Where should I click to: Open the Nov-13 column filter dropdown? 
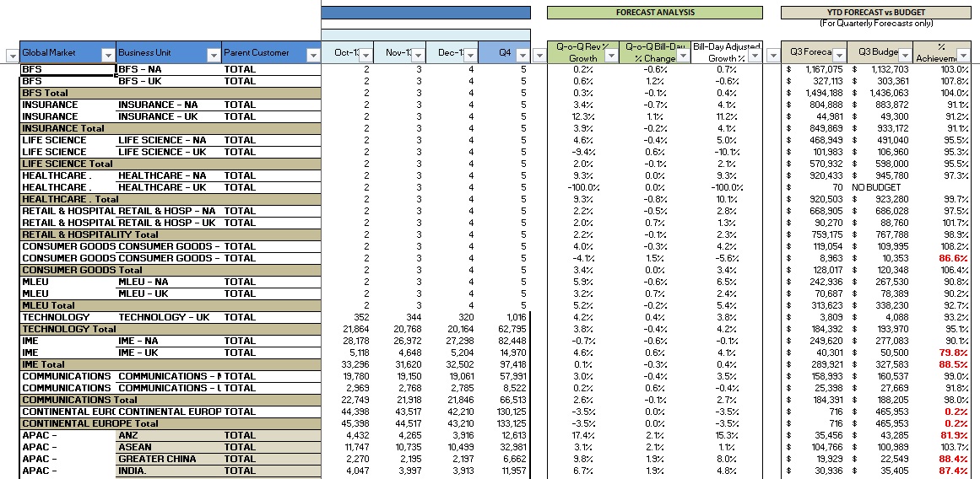[418, 56]
